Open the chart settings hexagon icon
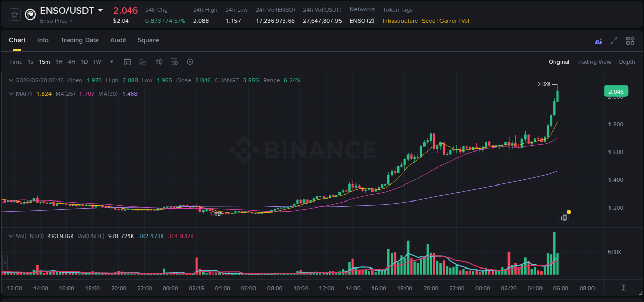Image resolution: width=644 pixels, height=302 pixels. point(190,62)
